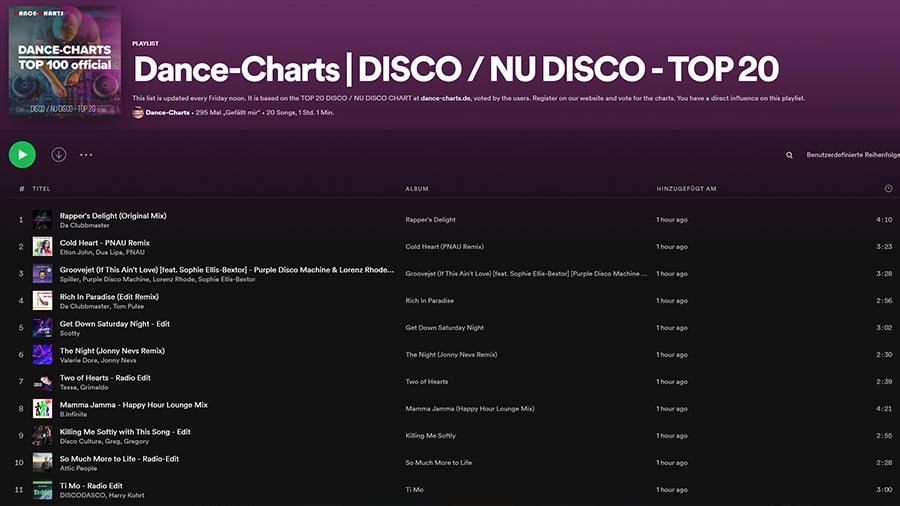Select the Get Down Saturday Night - Edit track
The width and height of the screenshot is (900, 506).
(115, 324)
